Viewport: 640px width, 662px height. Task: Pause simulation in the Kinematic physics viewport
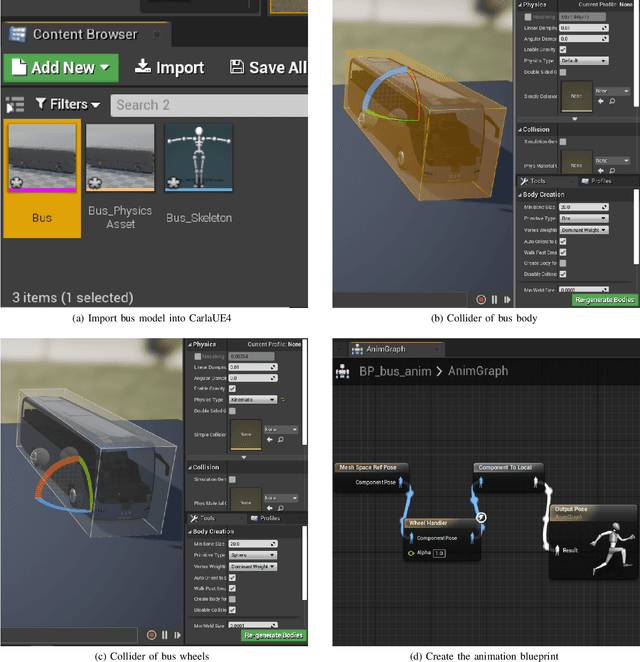(x=165, y=635)
